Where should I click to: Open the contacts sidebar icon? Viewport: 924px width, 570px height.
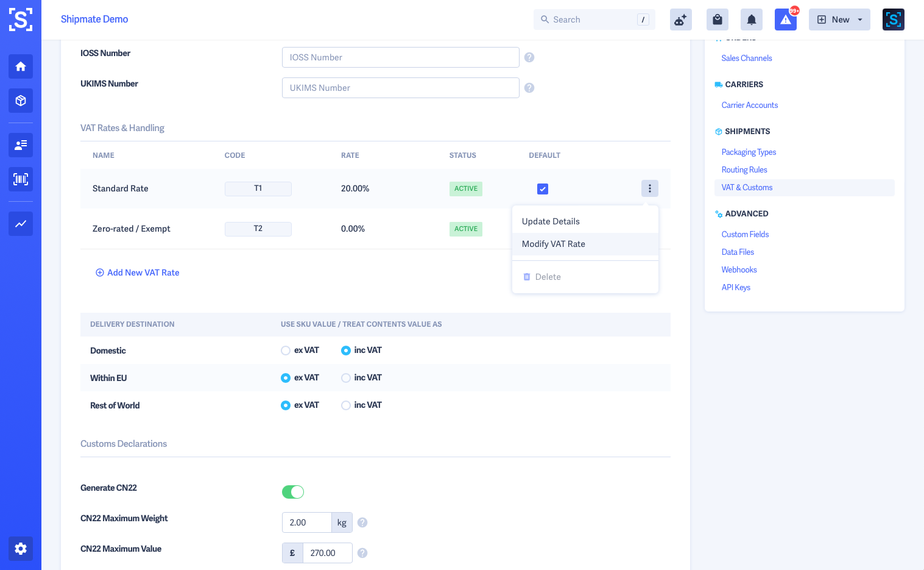tap(21, 145)
